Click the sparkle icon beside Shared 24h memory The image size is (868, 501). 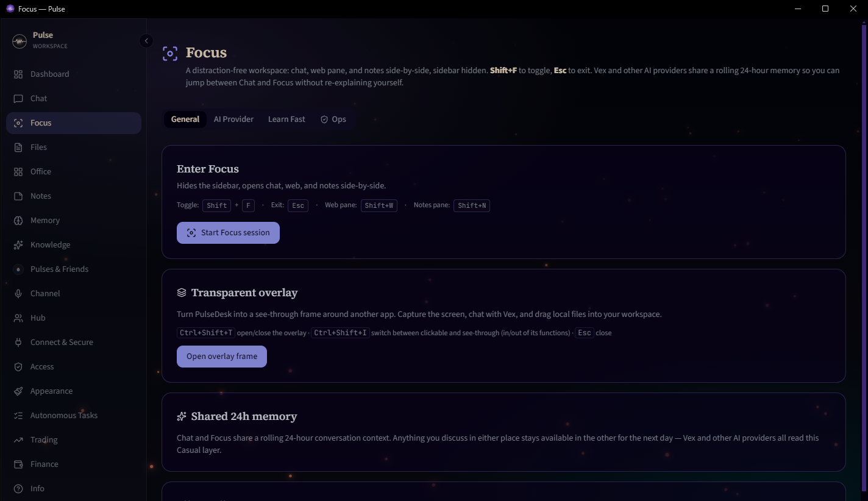click(182, 416)
